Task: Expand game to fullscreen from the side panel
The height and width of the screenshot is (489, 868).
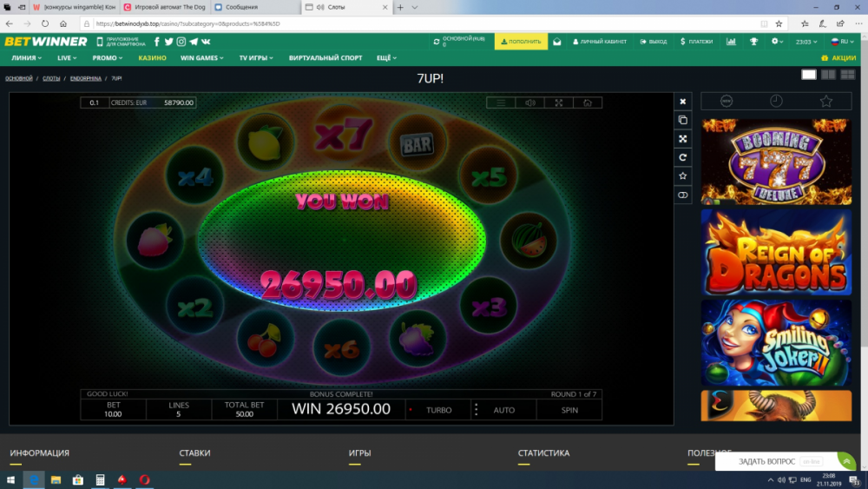Action: (x=683, y=139)
